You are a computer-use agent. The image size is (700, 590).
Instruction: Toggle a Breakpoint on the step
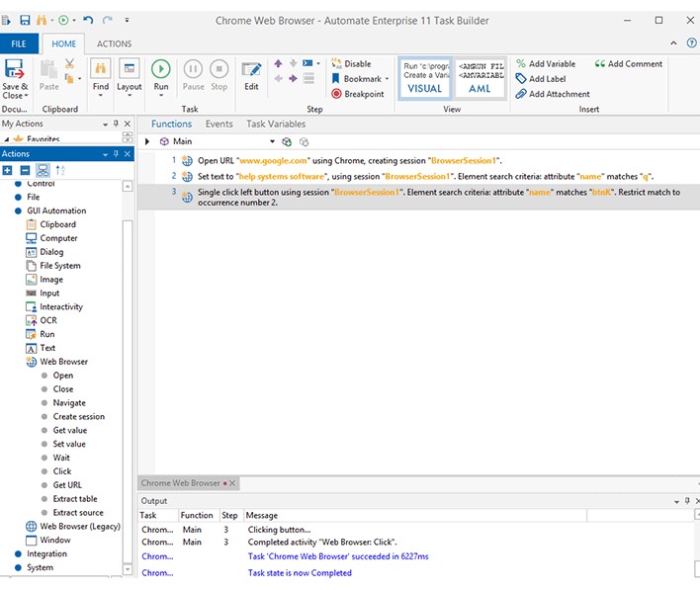pos(358,94)
